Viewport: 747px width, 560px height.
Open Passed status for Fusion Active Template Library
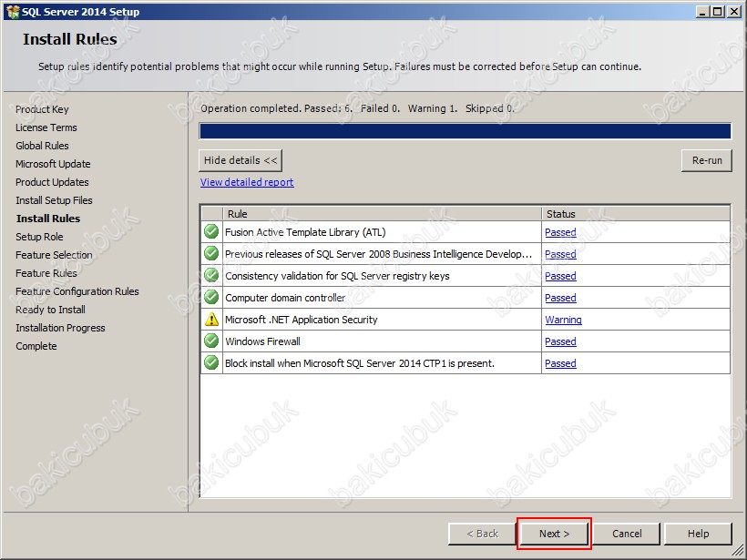(x=560, y=232)
